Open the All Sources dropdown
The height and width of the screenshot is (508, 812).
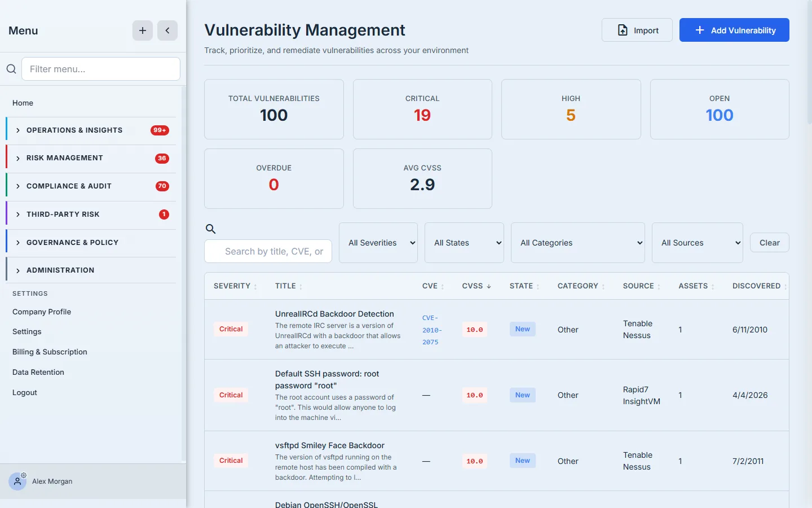698,243
